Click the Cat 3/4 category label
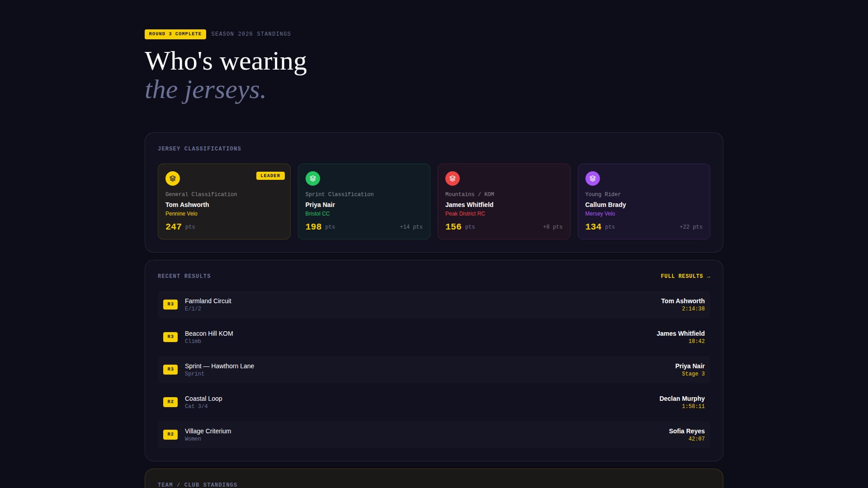 click(196, 407)
